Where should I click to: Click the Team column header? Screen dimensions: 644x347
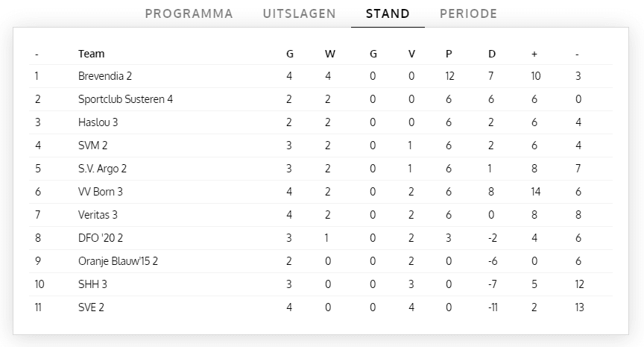coord(91,54)
